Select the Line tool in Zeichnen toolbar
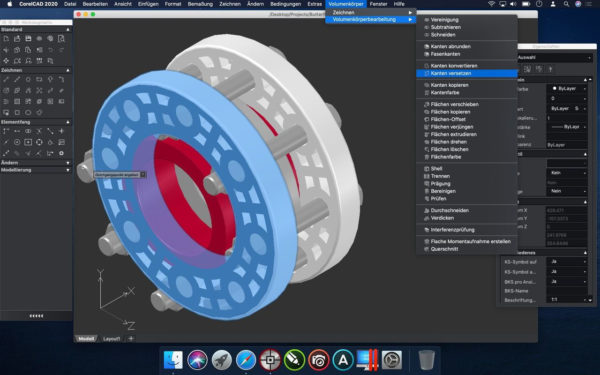Image resolution: width=600 pixels, height=375 pixels. click(x=6, y=80)
